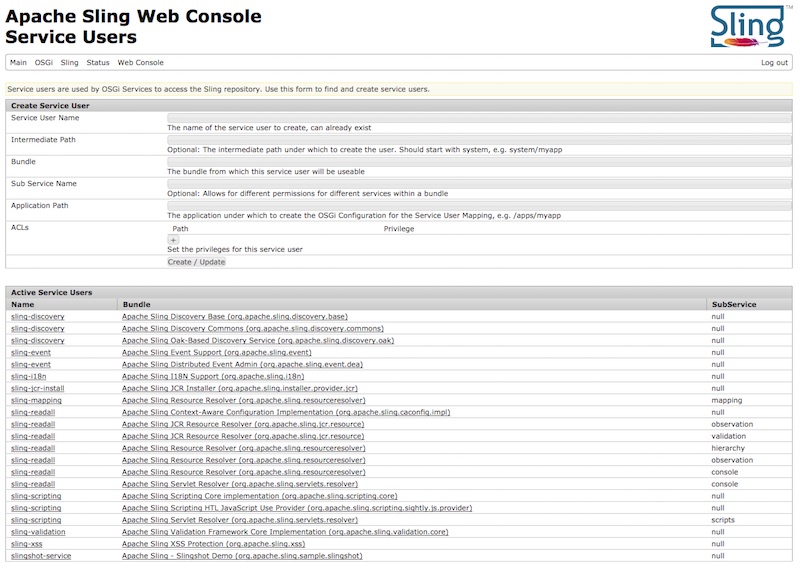Select the 'mapping' subservice cell
The image size is (800, 573).
(x=727, y=401)
